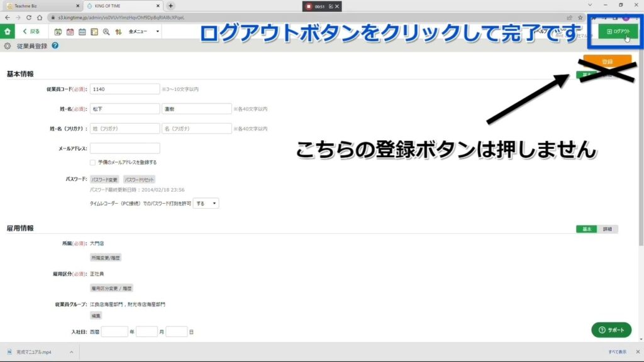
Task: Click the settings gear beside 従業員登録
Action: [x=8, y=46]
